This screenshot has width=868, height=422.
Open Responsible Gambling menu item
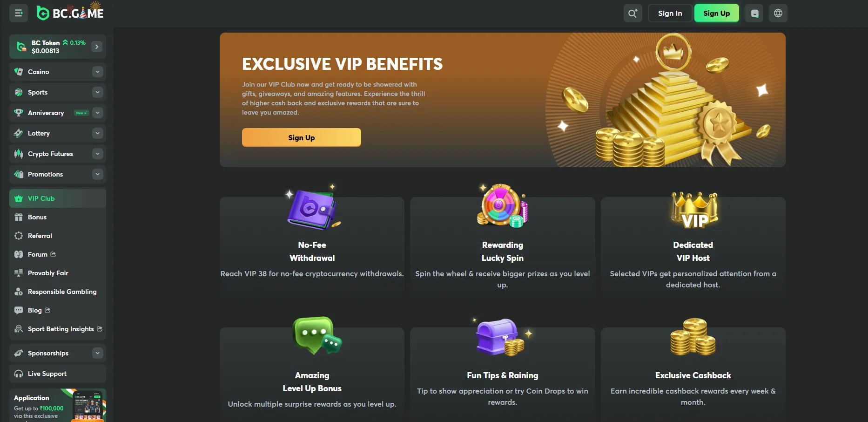point(62,292)
